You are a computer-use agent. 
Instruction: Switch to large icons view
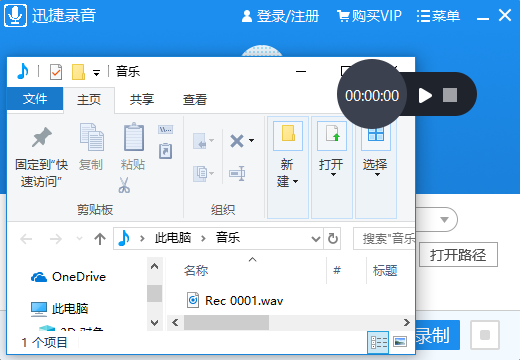(x=400, y=341)
